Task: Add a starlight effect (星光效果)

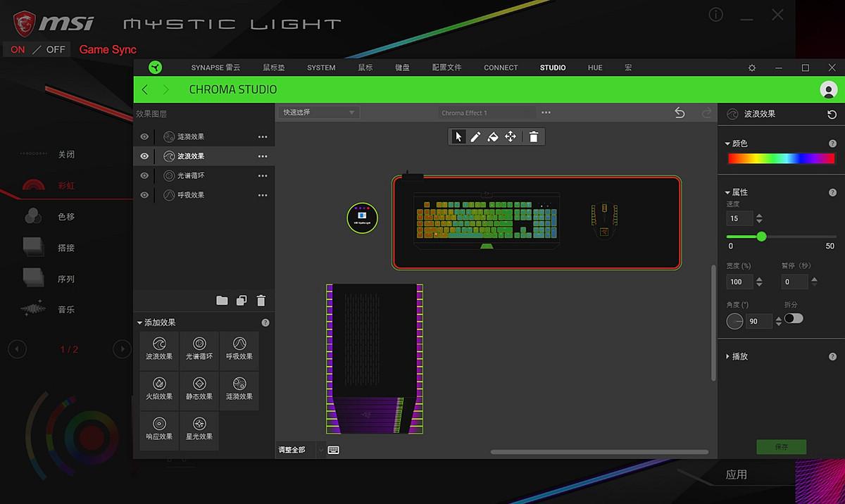Action: tap(199, 430)
